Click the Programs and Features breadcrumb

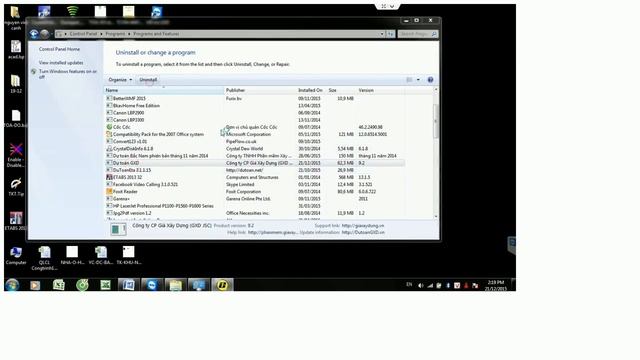(x=156, y=34)
